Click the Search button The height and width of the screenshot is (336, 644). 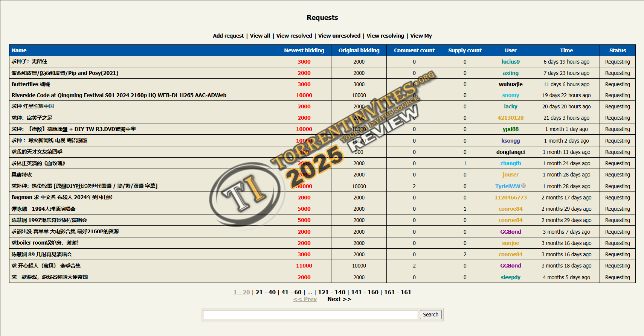(x=430, y=315)
